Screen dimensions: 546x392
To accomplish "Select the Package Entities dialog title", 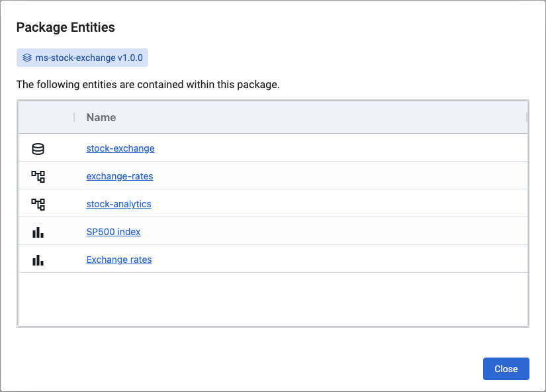I will 66,27.
